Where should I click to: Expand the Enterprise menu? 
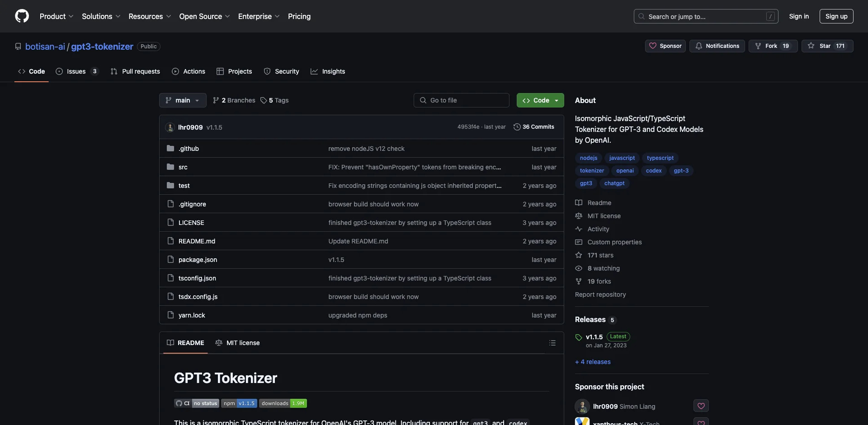(259, 16)
